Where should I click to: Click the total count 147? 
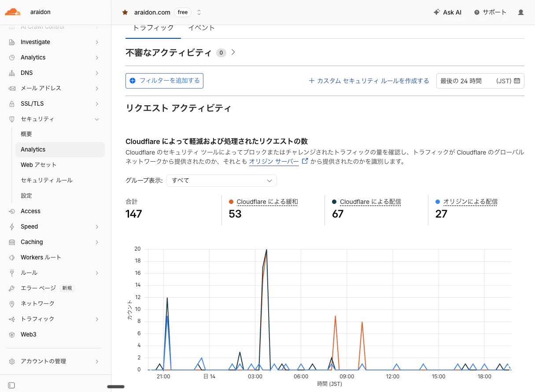coord(134,214)
